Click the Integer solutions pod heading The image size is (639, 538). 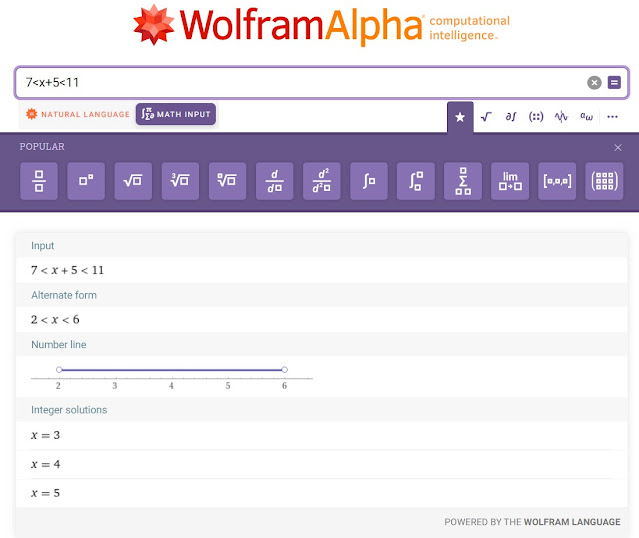click(69, 410)
